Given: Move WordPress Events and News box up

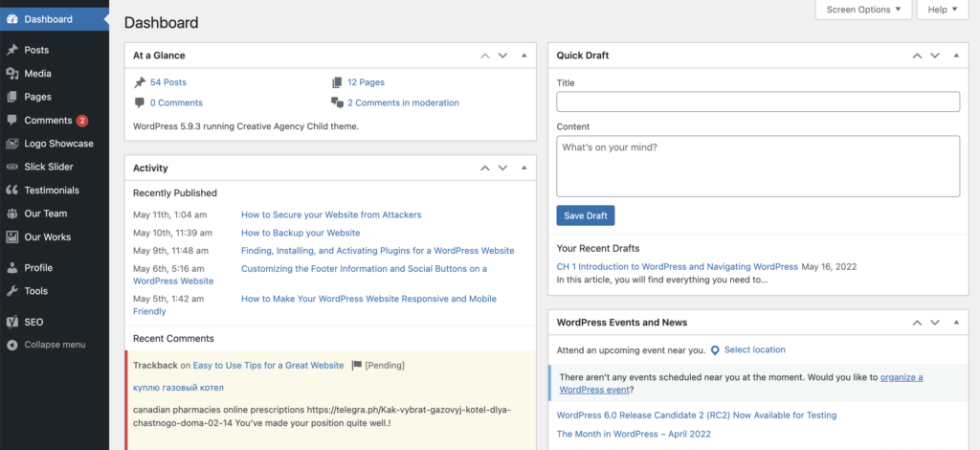Looking at the screenshot, I should click(x=917, y=323).
